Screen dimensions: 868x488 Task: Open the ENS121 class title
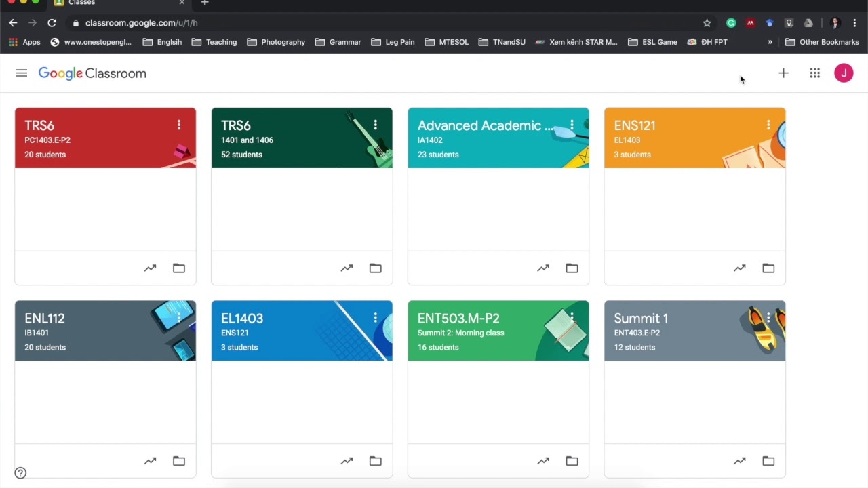point(635,125)
